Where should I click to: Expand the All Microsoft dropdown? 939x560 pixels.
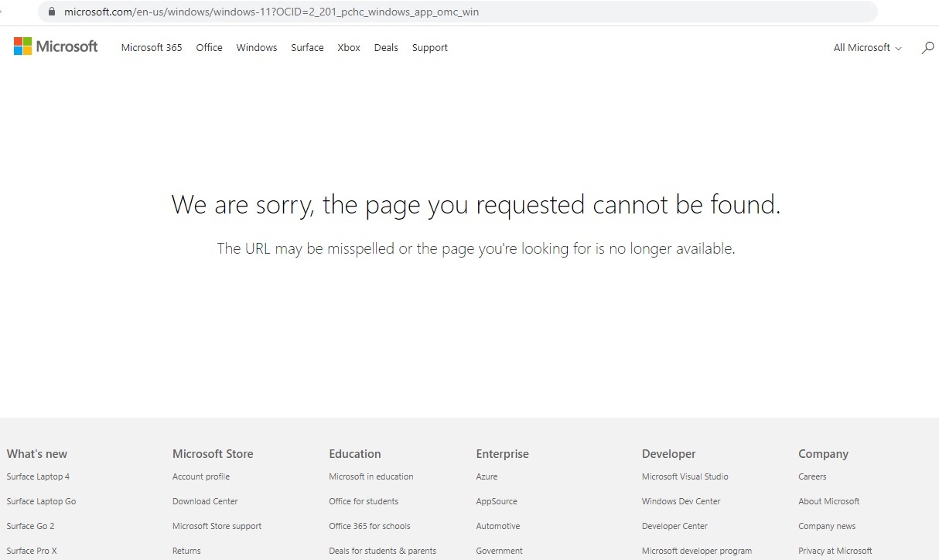867,47
